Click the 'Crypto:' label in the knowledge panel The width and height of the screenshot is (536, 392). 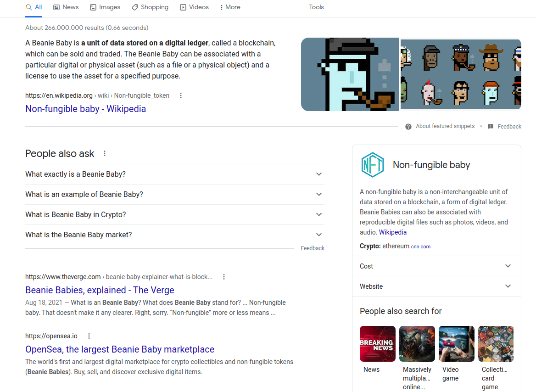(370, 246)
